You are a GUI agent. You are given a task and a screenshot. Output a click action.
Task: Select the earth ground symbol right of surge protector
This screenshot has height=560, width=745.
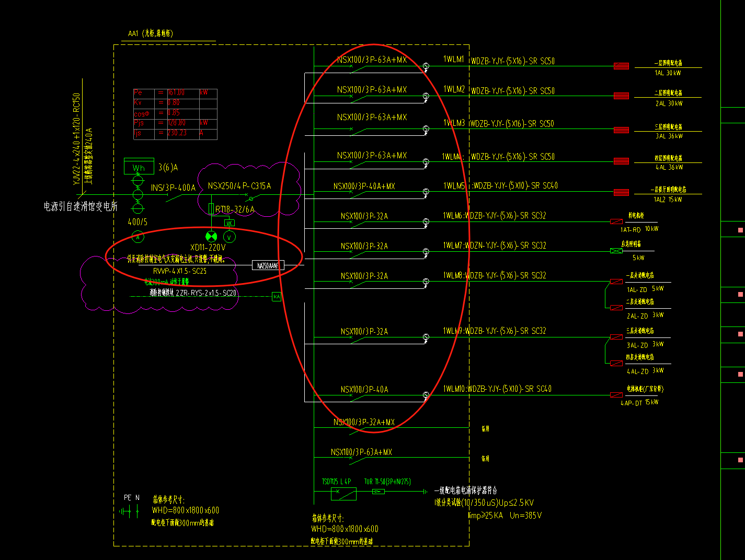point(425,492)
